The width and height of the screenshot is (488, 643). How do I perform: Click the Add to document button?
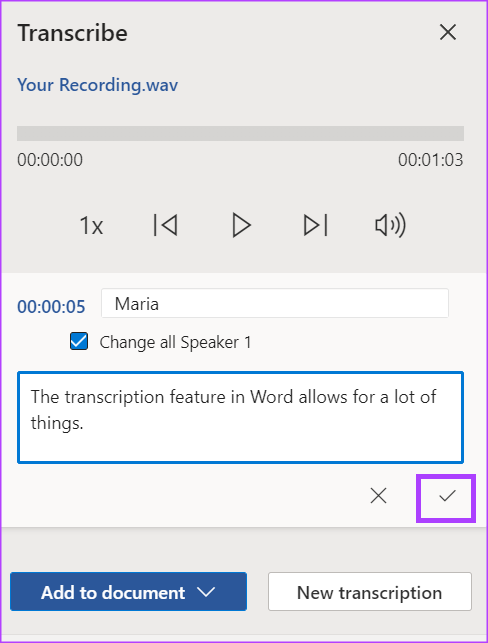click(128, 592)
